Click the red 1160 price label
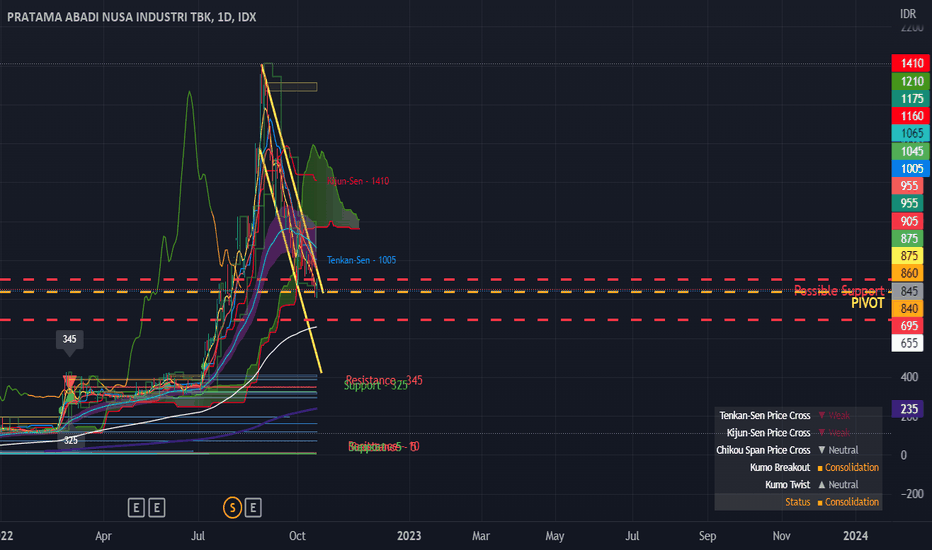 [x=911, y=116]
